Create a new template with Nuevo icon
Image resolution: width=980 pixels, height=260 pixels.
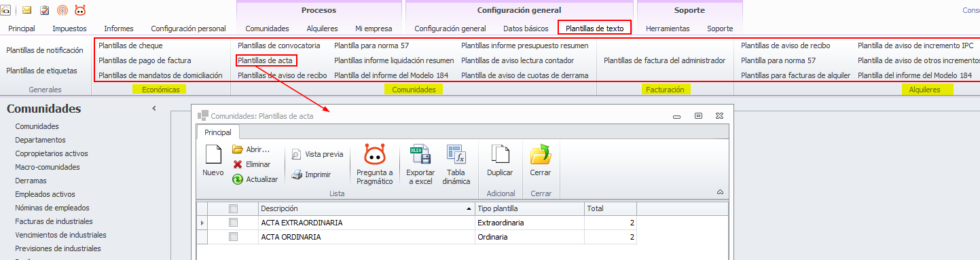point(213,155)
